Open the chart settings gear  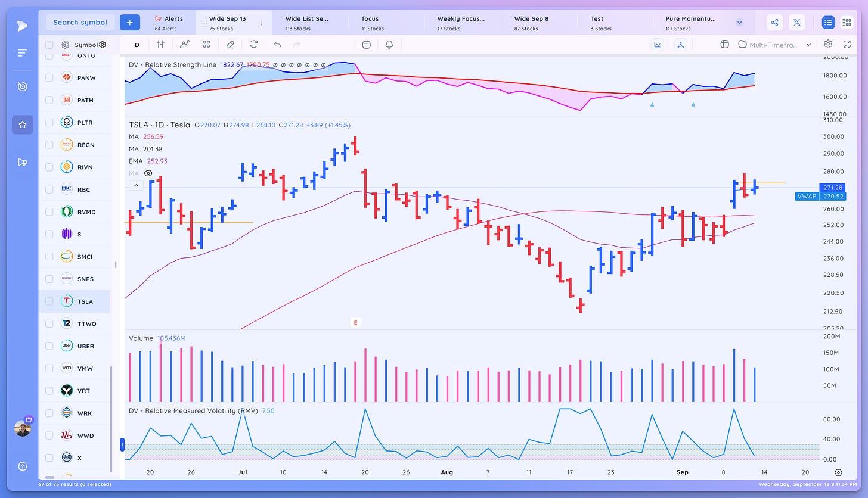pyautogui.click(x=827, y=44)
